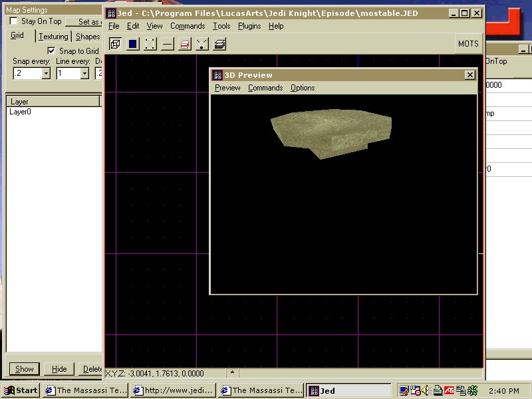Click the Hide layer button
The width and height of the screenshot is (532, 399).
click(x=59, y=369)
